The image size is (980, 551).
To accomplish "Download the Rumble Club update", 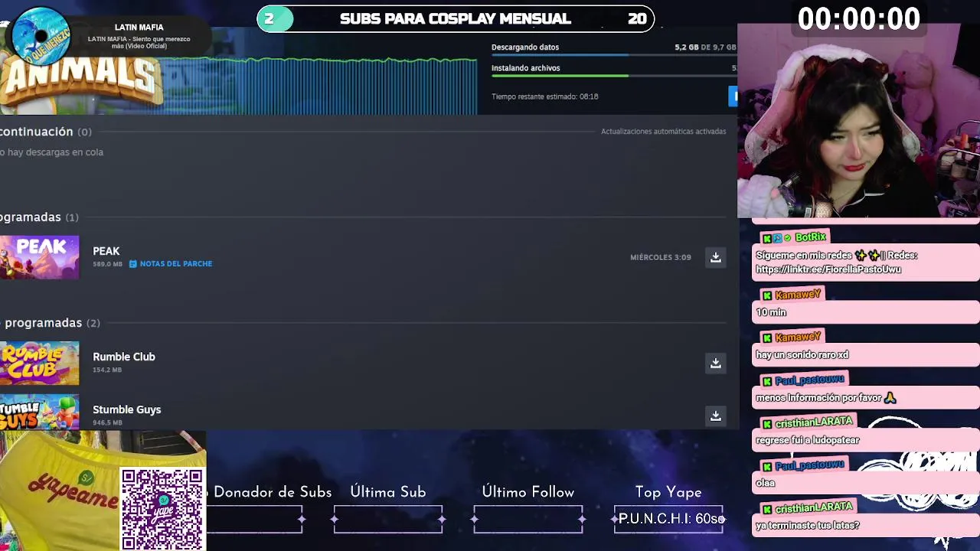I will [716, 363].
